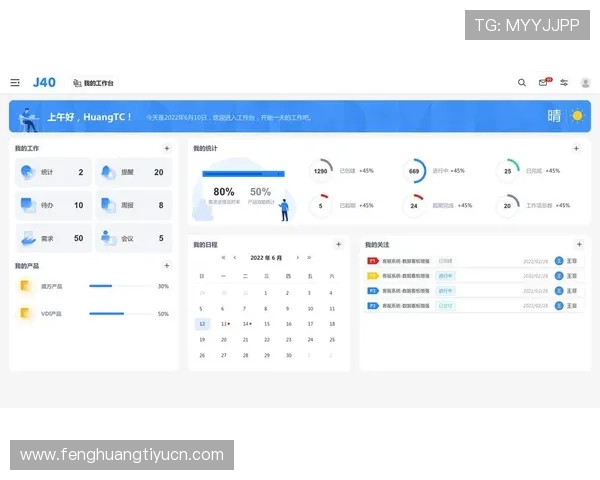Image resolution: width=600 pixels, height=480 pixels.
Task: Click plus button in 我的关注 panel
Action: click(578, 244)
